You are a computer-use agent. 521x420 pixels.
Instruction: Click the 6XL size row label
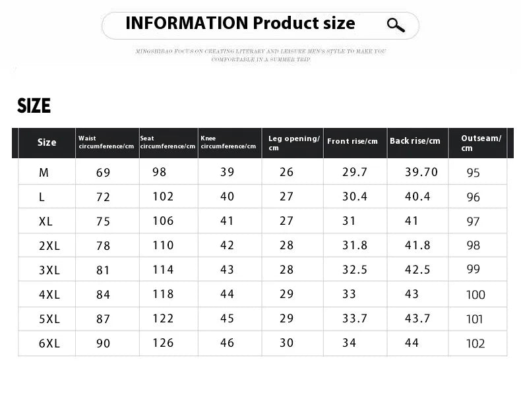point(49,344)
